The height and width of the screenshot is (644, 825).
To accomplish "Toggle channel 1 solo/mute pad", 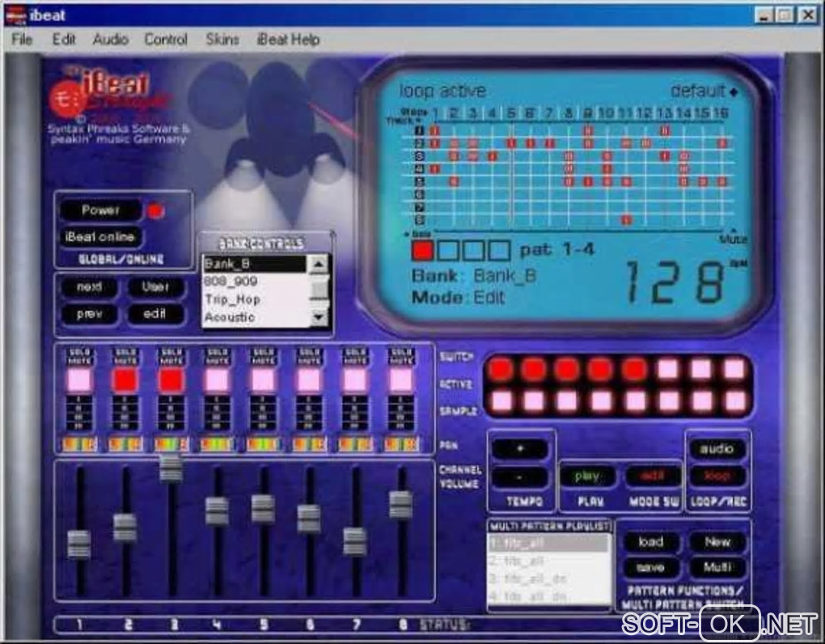I will click(79, 379).
